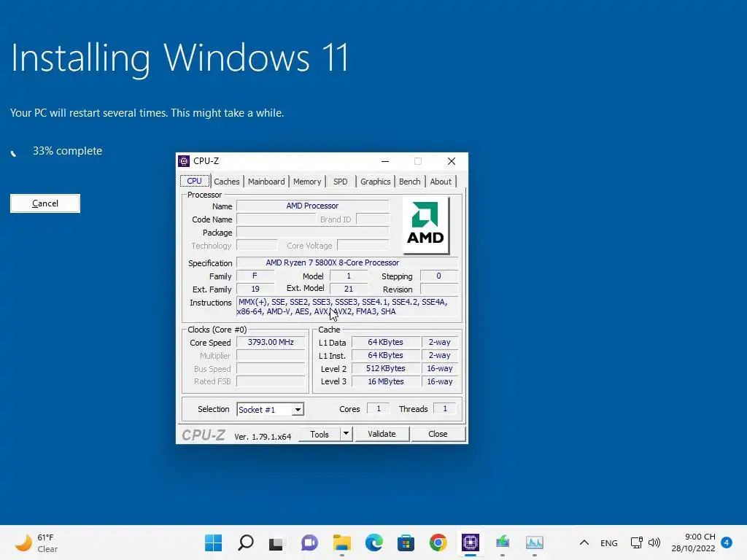Launch Microsoft Edge from the taskbar

(374, 542)
